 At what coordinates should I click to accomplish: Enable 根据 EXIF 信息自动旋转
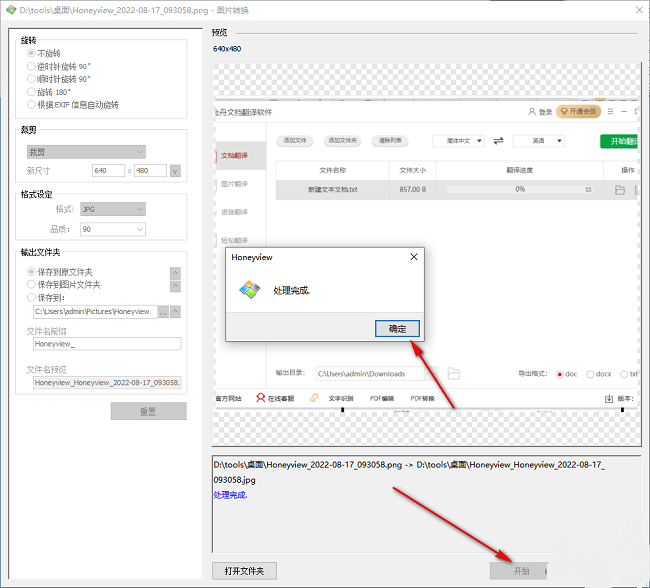[73, 104]
